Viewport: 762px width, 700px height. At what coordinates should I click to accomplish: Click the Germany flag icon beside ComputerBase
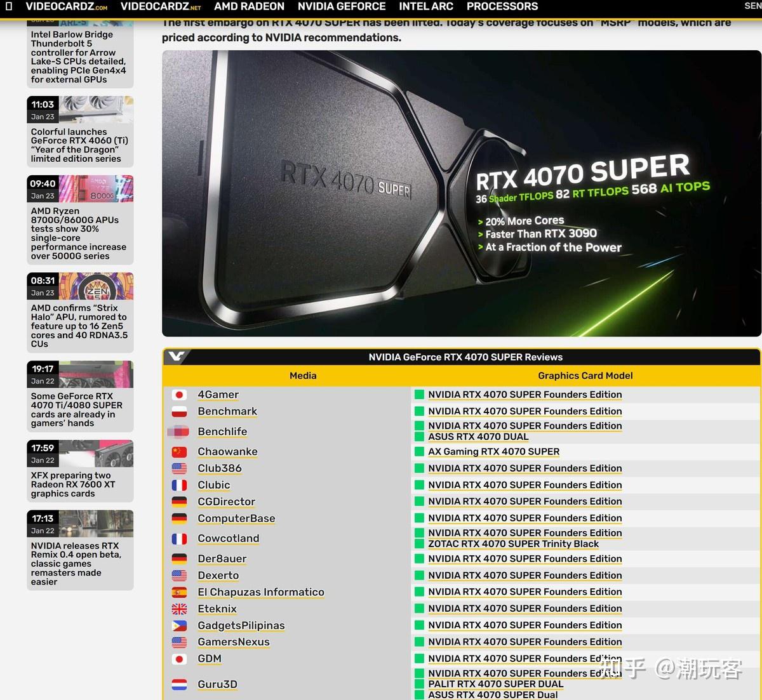tap(180, 518)
